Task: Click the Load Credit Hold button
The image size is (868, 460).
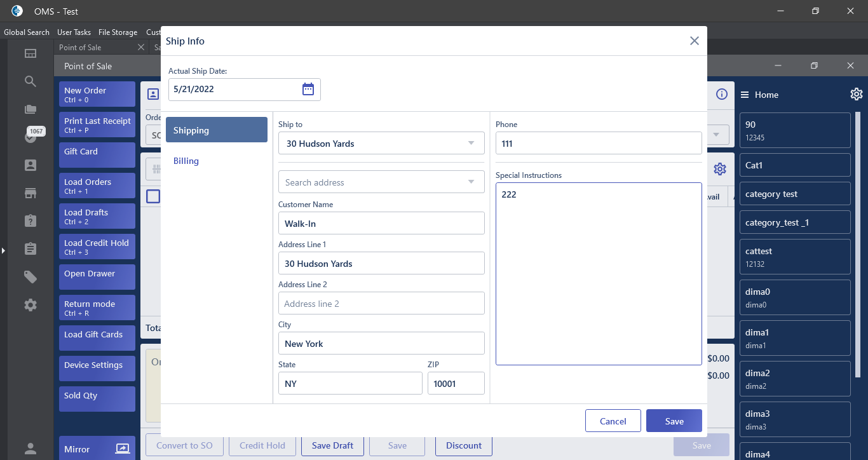Action: click(x=97, y=247)
